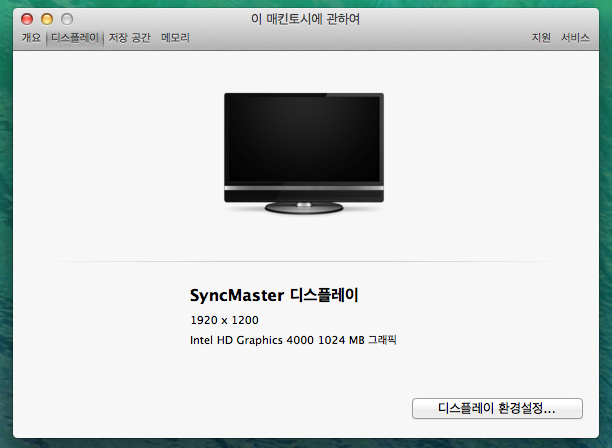Switch to the 개요 tab

tap(31, 38)
